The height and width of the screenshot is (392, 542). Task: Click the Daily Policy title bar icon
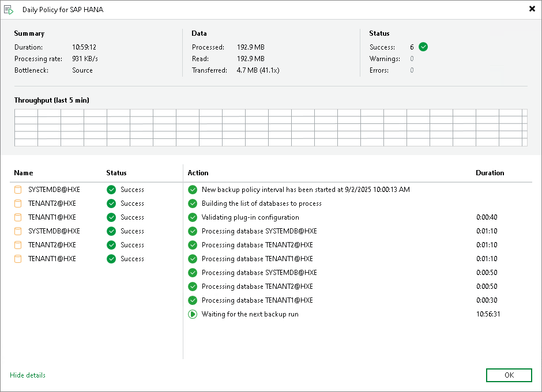click(9, 10)
